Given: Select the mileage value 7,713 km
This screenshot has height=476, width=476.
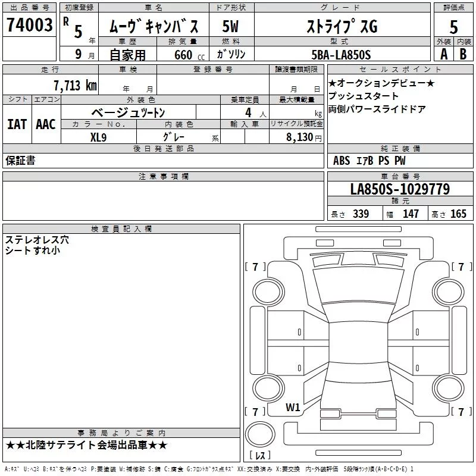Looking at the screenshot, I should coord(76,86).
